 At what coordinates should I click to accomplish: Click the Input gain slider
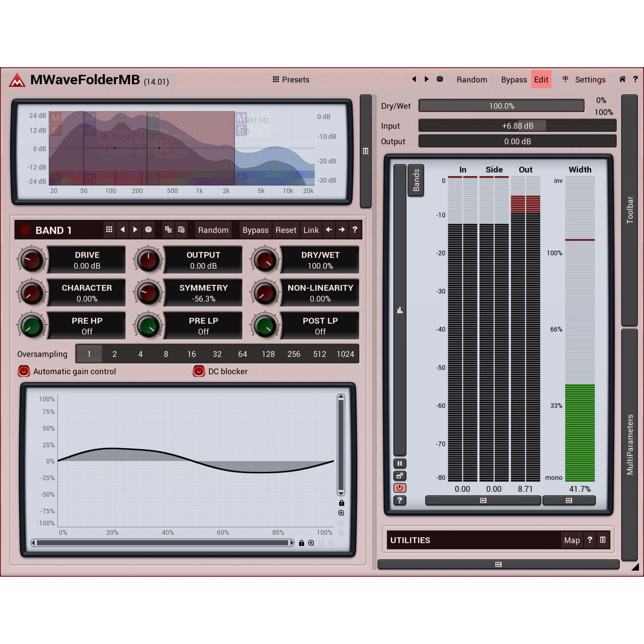click(517, 126)
